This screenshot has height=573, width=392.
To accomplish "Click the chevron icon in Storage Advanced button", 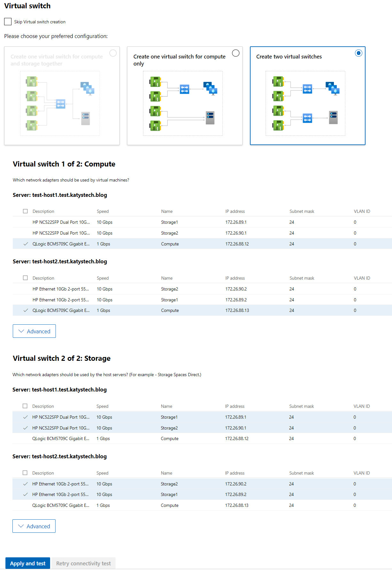I will click(21, 526).
